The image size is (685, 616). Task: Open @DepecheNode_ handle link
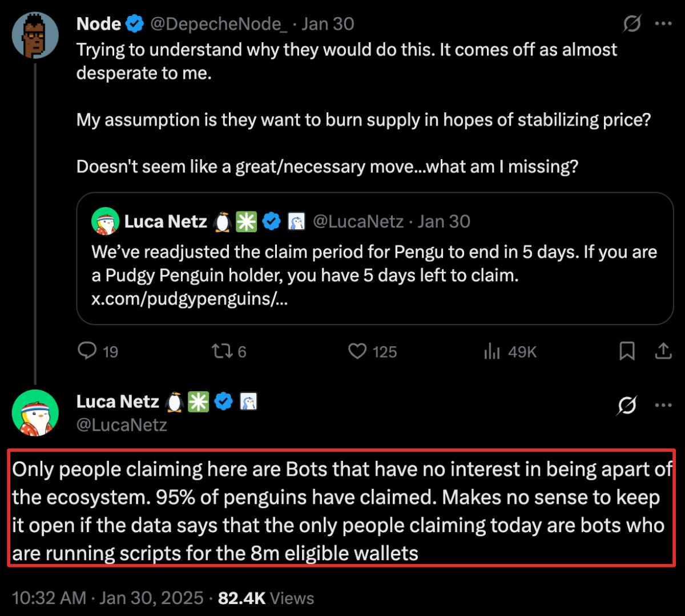pyautogui.click(x=219, y=24)
